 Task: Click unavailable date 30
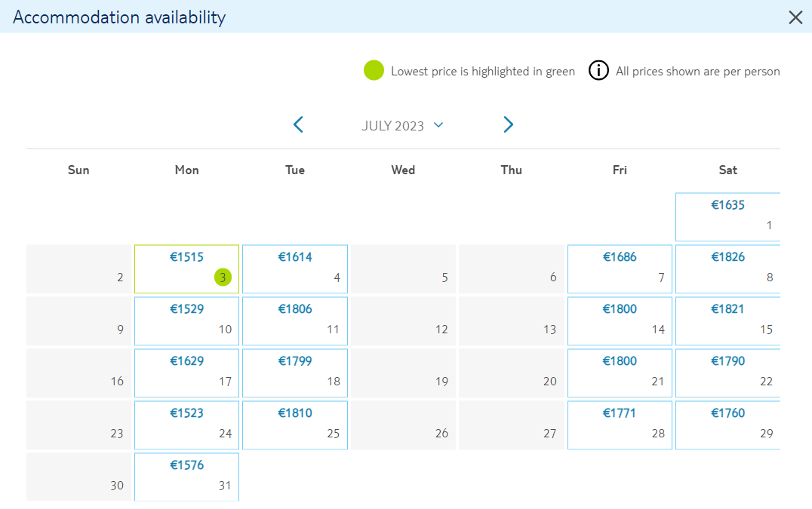78,477
